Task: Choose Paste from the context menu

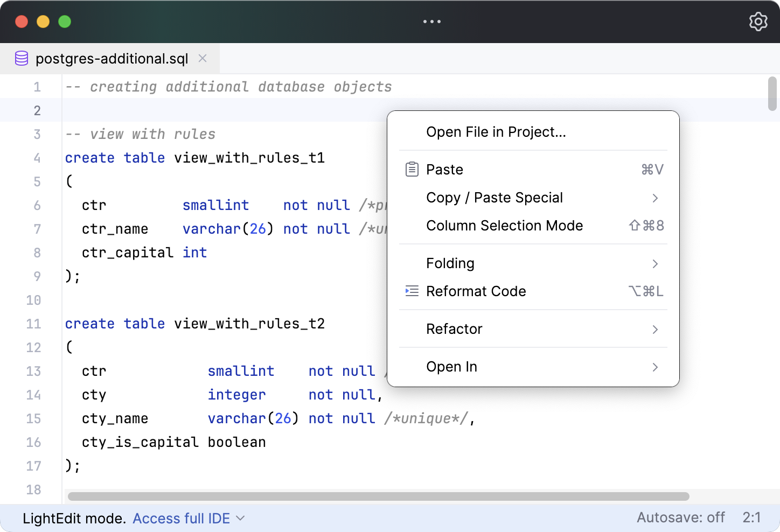Action: click(x=444, y=169)
